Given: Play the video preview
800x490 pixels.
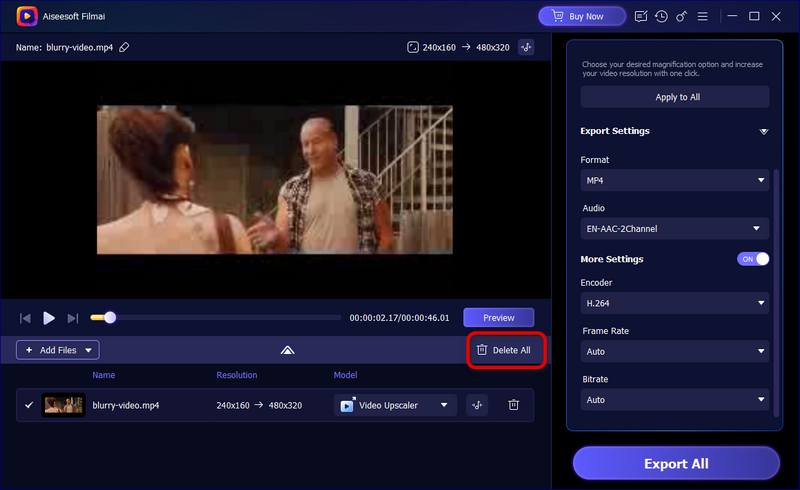Looking at the screenshot, I should 49,318.
